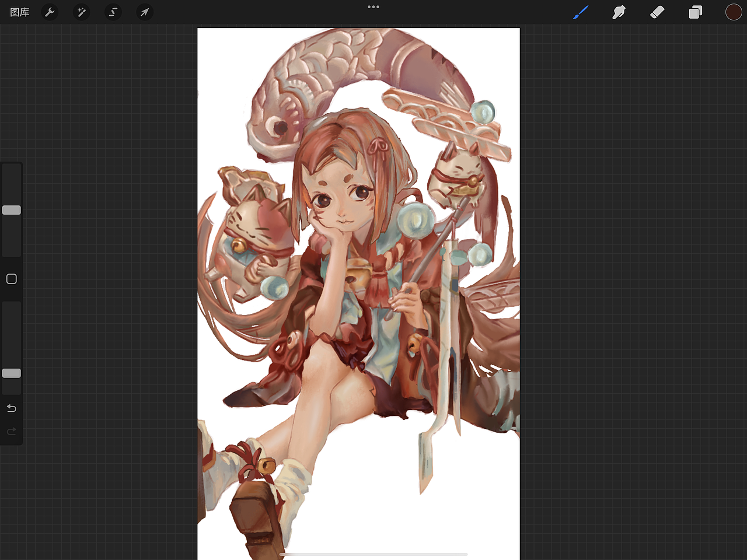This screenshot has height=560, width=747.
Task: Activate the Transform arrow tool
Action: coord(145,12)
